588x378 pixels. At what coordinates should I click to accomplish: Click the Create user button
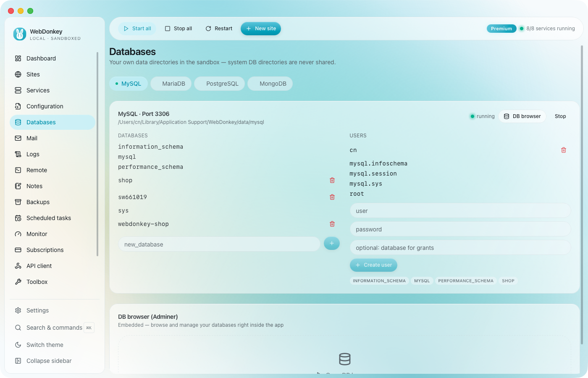[373, 265]
